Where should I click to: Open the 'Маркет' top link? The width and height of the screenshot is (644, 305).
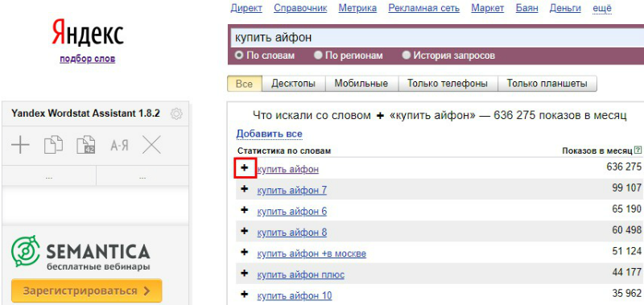click(x=488, y=8)
